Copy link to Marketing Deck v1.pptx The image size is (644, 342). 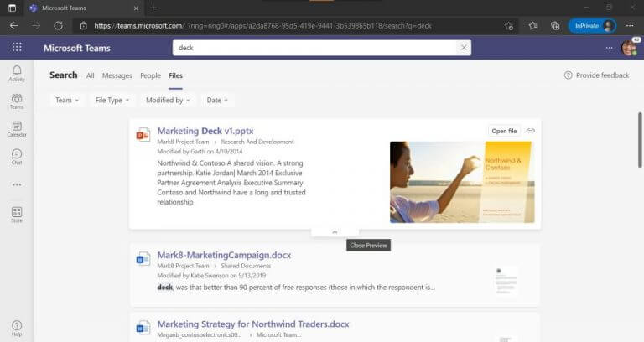tap(531, 131)
